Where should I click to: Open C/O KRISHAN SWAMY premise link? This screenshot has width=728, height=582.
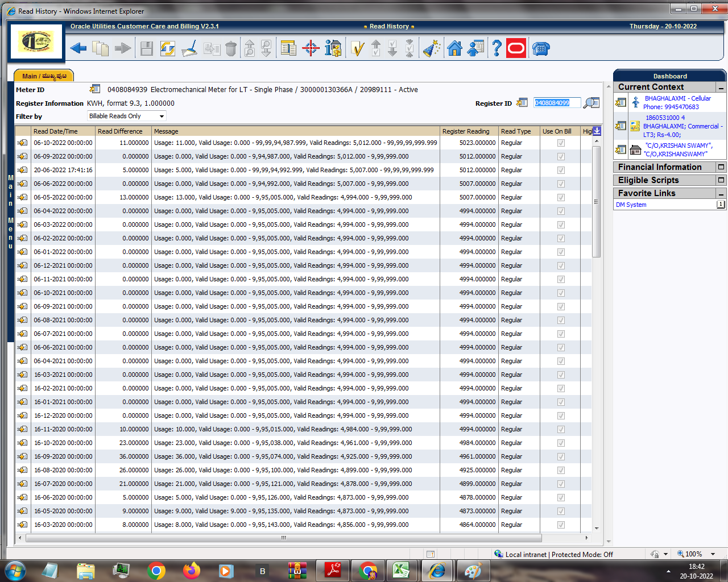pos(678,149)
